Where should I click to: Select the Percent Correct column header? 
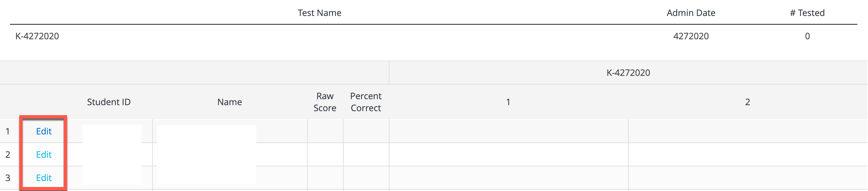coord(366,102)
